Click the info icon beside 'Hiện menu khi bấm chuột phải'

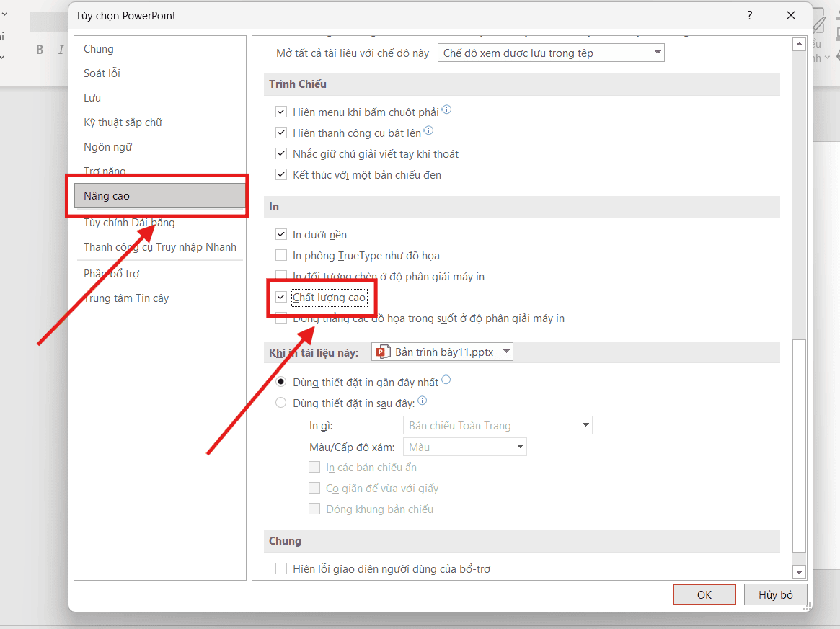(446, 110)
